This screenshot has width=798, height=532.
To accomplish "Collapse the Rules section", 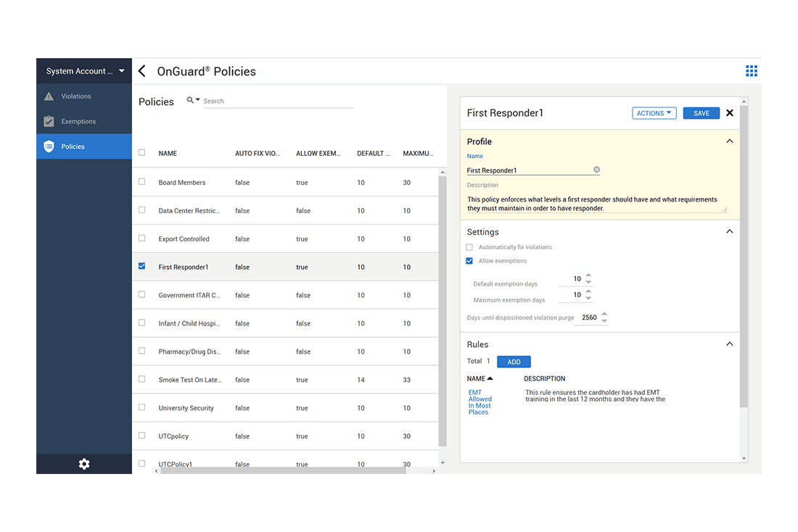I will point(729,344).
